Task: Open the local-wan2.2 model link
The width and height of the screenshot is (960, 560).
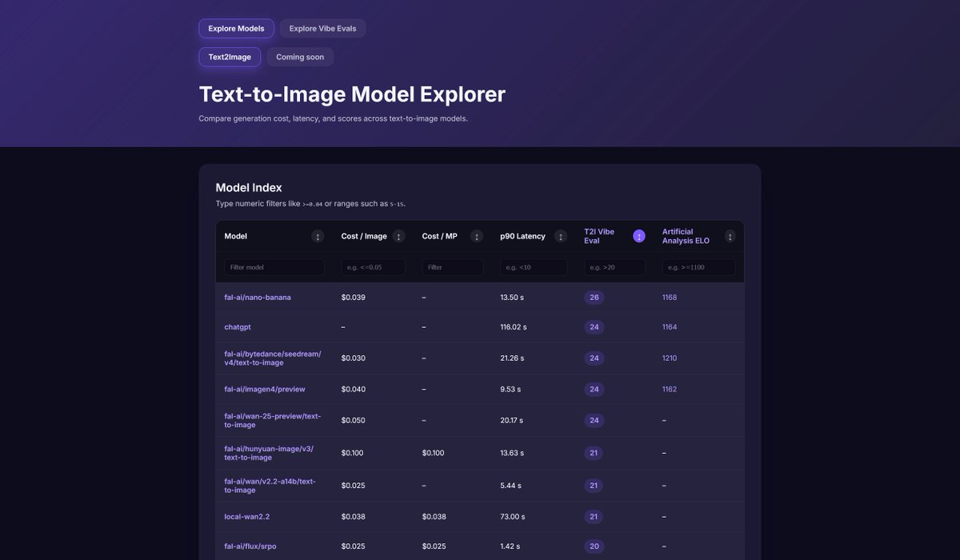Action: 247,517
